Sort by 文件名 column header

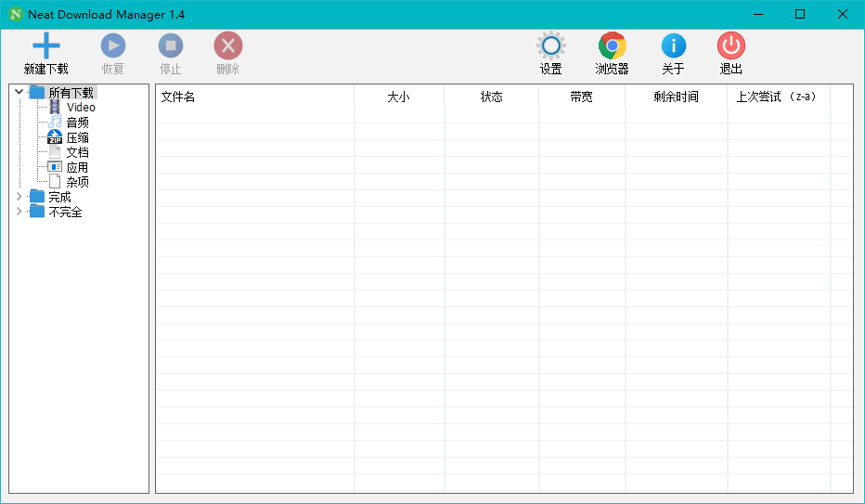(255, 97)
